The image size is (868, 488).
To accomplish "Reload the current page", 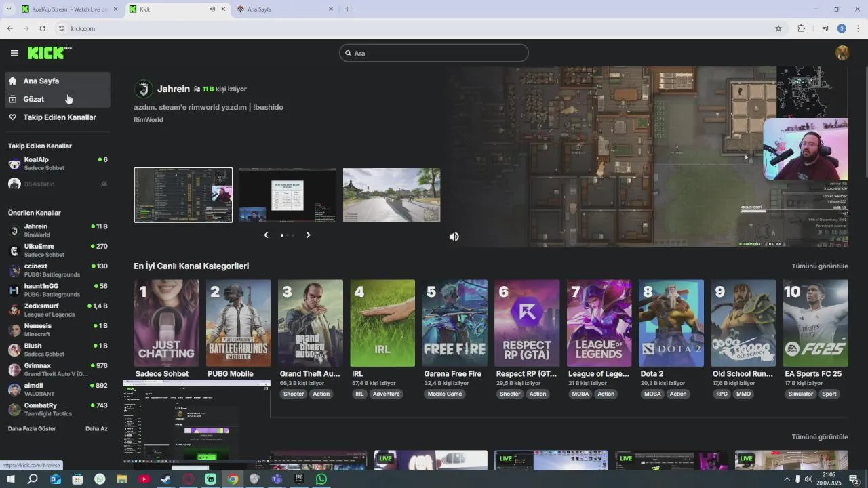I will (x=42, y=28).
